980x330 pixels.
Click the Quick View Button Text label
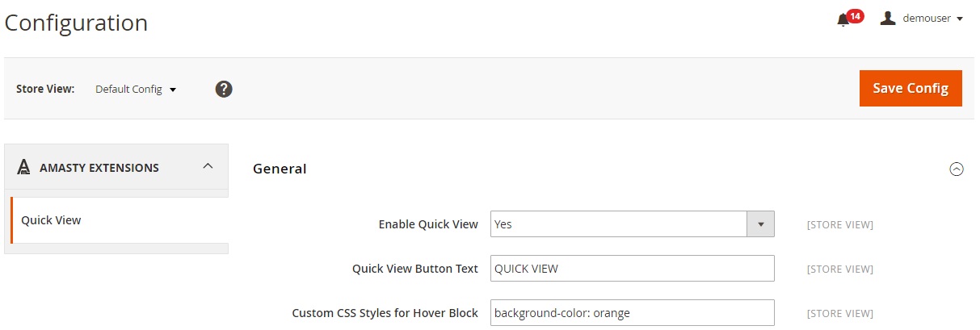(x=415, y=269)
